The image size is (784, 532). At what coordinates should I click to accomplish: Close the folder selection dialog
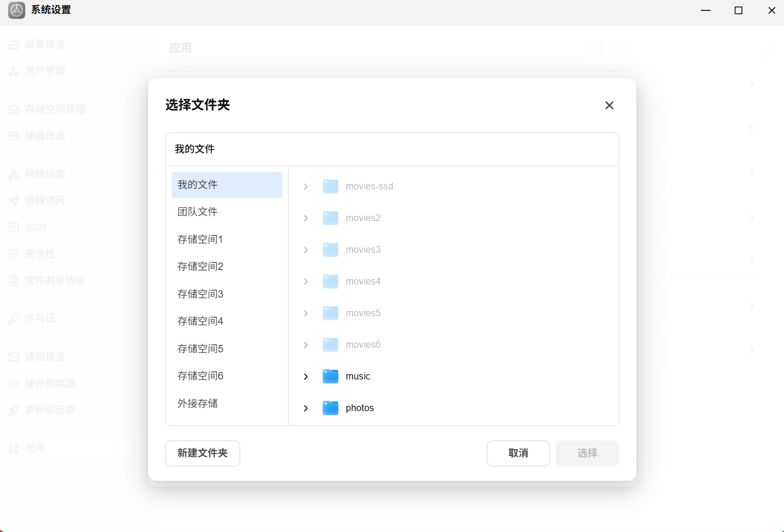[609, 105]
